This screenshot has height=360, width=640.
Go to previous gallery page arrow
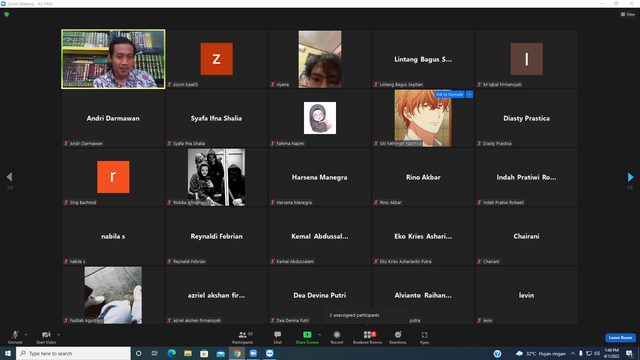coord(9,177)
